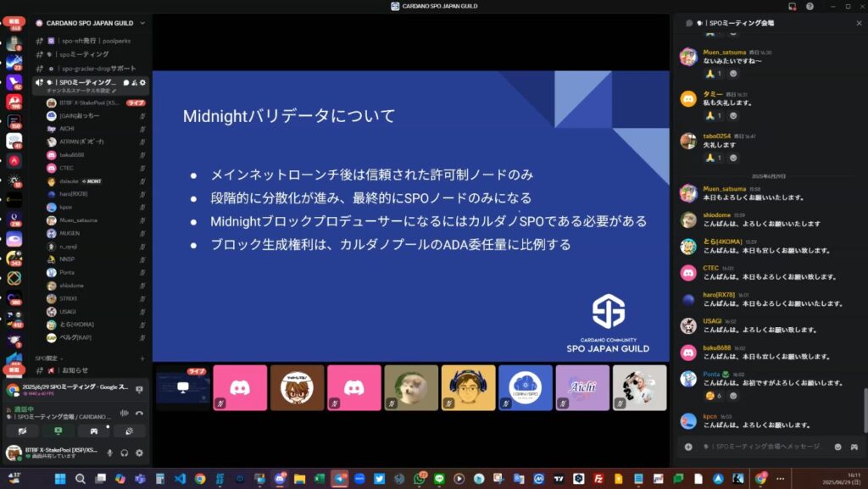Select participant USAGI in the voice list

point(96,311)
